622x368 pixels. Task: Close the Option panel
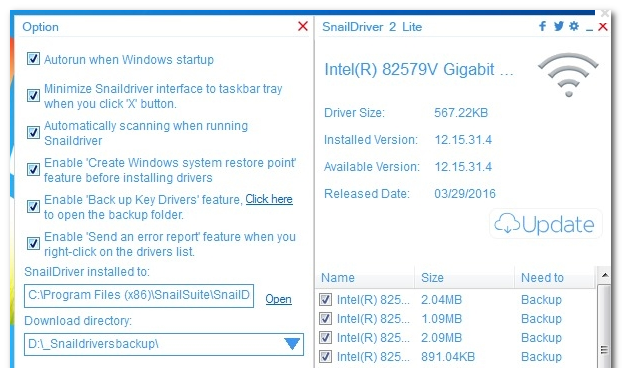click(303, 26)
